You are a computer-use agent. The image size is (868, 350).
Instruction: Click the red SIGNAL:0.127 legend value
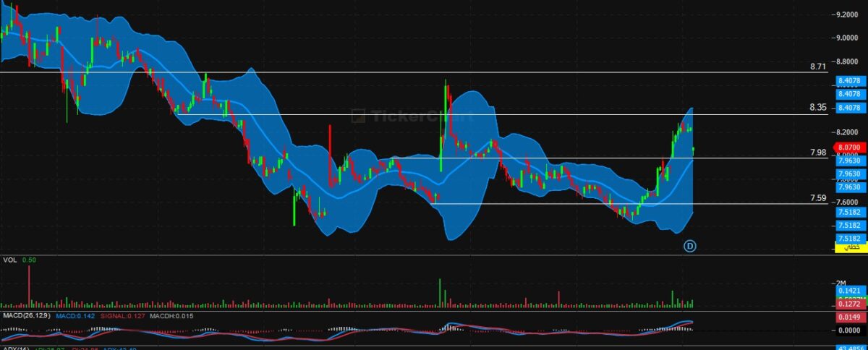122,315
